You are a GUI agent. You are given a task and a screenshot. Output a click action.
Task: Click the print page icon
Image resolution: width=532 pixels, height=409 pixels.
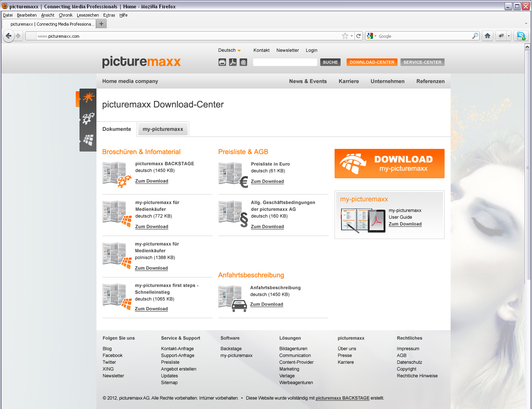tap(222, 62)
